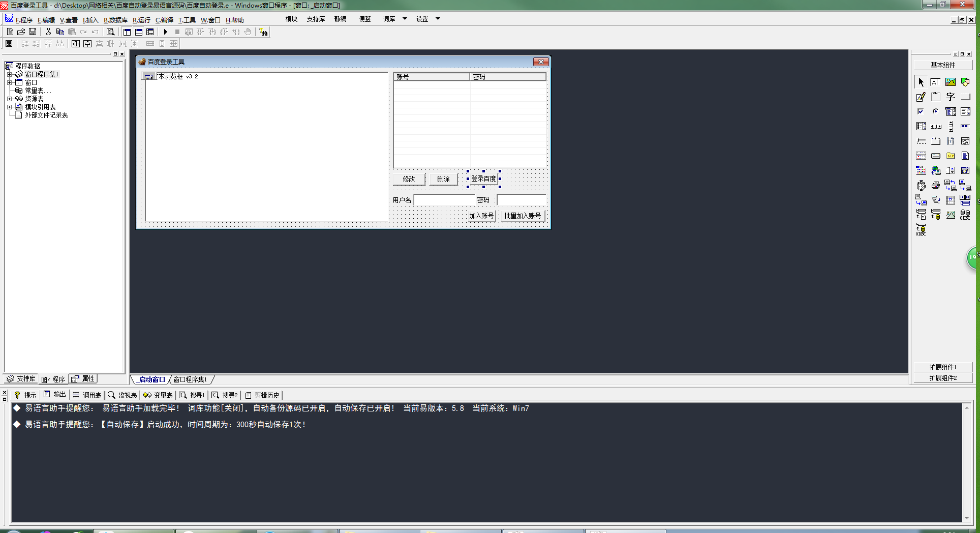Viewport: 980px width, 533px height.
Task: Select the picture box component in palette
Action: (x=950, y=82)
